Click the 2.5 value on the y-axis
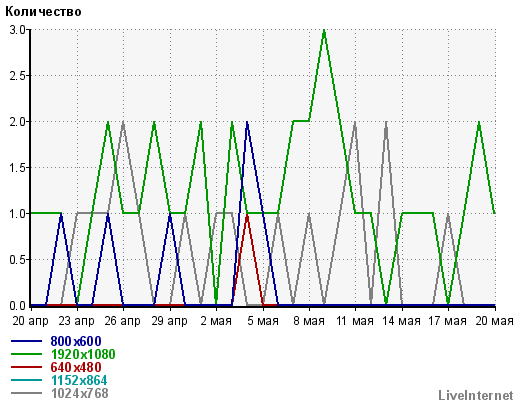 tap(17, 76)
